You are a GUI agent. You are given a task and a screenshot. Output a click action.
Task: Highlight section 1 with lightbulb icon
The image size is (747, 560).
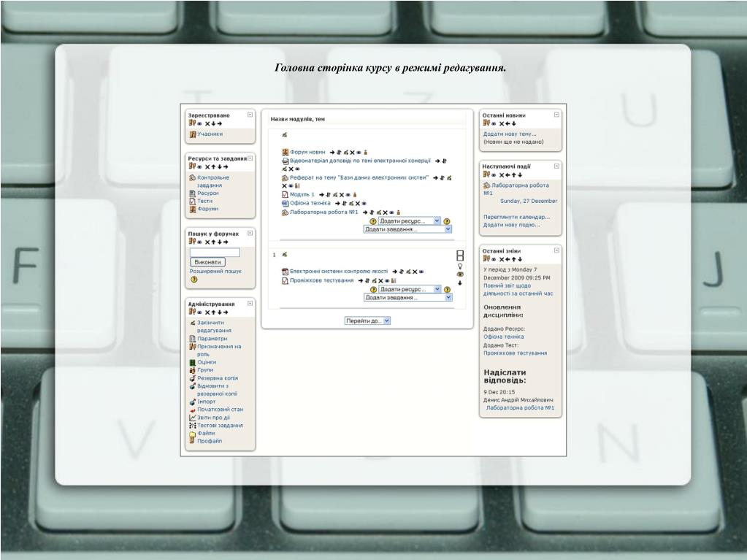pyautogui.click(x=460, y=266)
